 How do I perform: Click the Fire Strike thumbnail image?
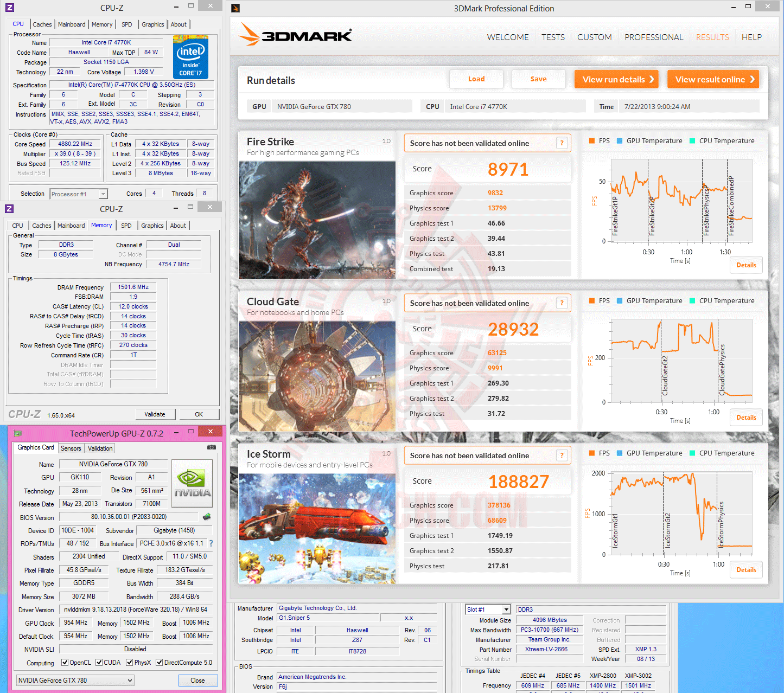pyautogui.click(x=317, y=220)
